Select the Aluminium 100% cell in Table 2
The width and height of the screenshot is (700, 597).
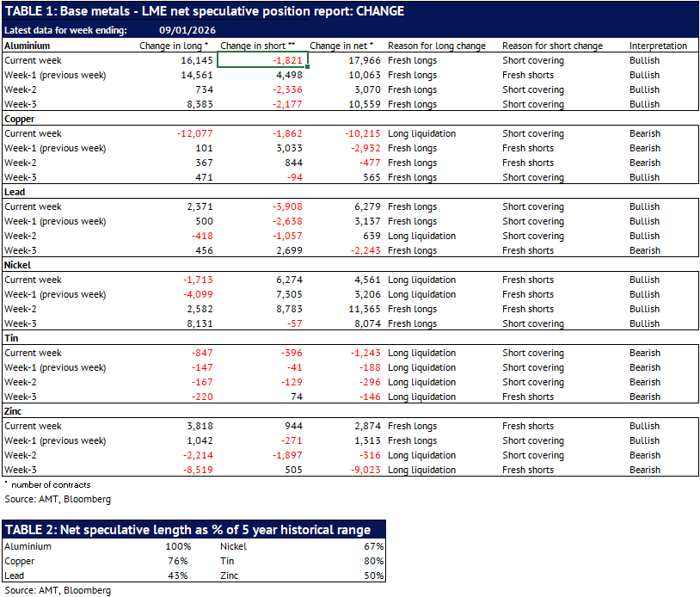[177, 546]
